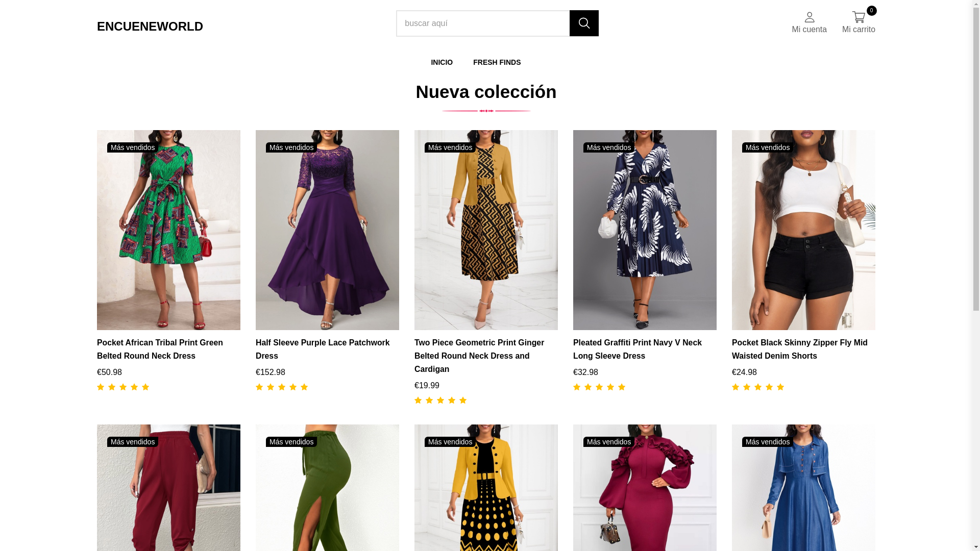Click 'Más vendidos' badge on purple lace dress

[x=291, y=147]
